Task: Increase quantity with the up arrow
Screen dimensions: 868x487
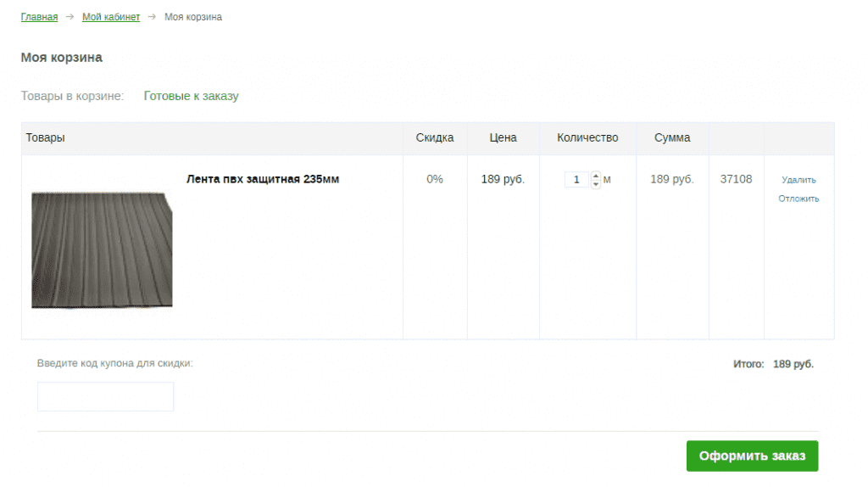Action: tap(596, 176)
